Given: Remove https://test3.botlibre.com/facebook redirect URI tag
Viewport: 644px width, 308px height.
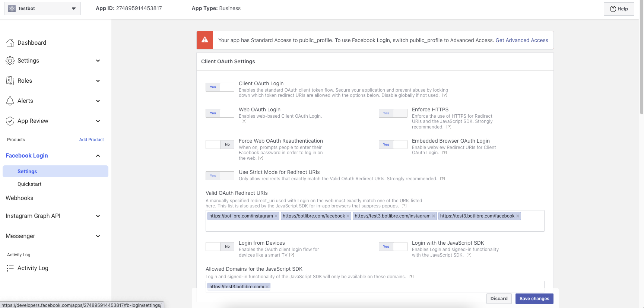Looking at the screenshot, I should (x=518, y=216).
